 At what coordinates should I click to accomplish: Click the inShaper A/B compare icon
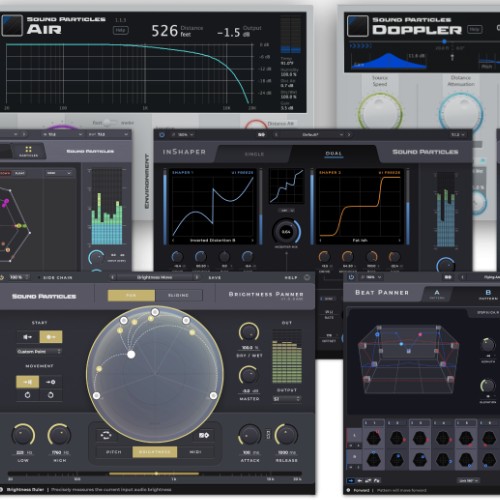click(261, 135)
